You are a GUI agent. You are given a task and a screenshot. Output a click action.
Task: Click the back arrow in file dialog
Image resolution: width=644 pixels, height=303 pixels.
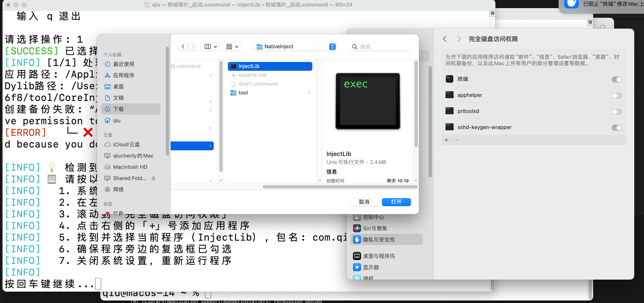coord(183,47)
